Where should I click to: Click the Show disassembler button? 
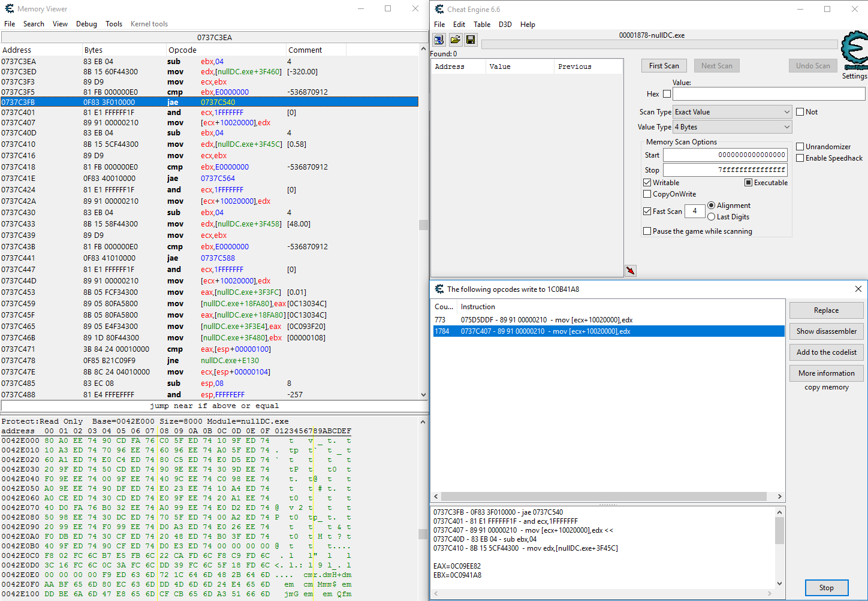click(826, 331)
